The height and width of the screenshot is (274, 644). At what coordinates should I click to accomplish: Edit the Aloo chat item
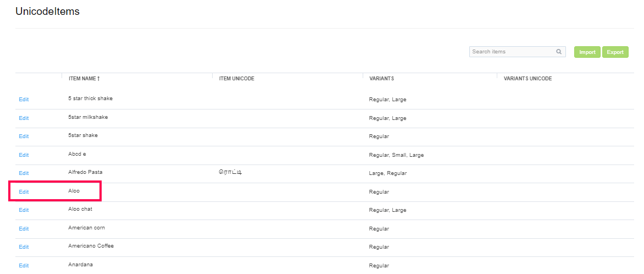click(x=24, y=210)
